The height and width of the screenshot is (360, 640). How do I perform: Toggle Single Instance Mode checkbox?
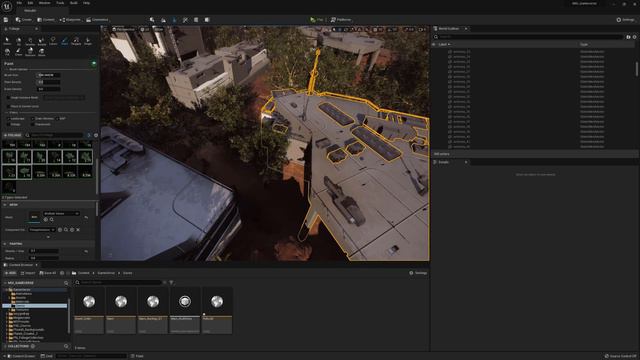(x=8, y=98)
